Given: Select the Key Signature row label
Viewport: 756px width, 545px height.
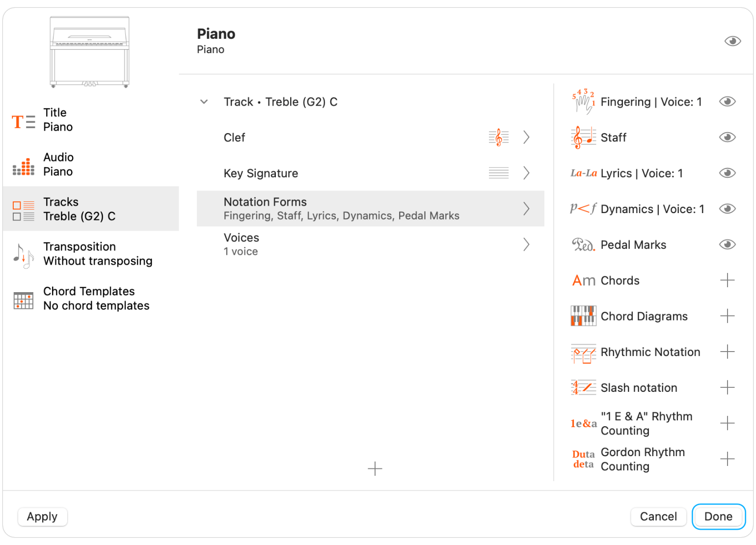Looking at the screenshot, I should point(261,173).
